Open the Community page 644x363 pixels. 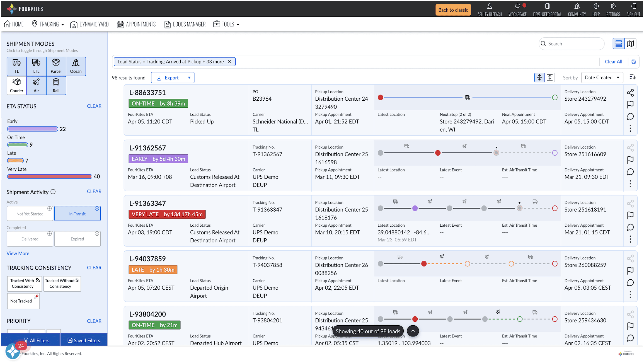pyautogui.click(x=577, y=10)
